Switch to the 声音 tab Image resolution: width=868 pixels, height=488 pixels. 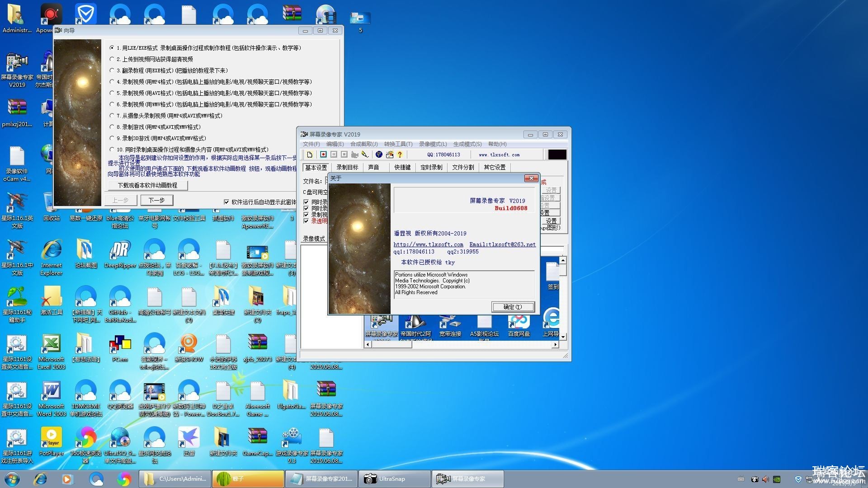pos(373,168)
